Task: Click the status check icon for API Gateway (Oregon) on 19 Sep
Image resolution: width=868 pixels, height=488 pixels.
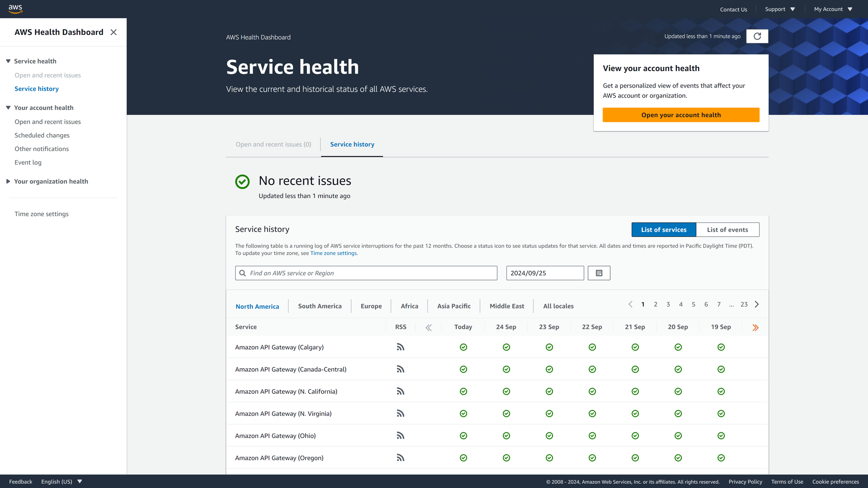Action: coord(721,458)
